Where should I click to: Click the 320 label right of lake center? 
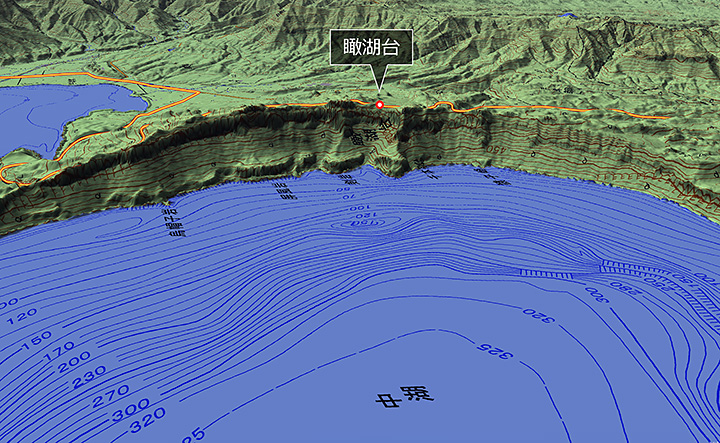(537, 316)
